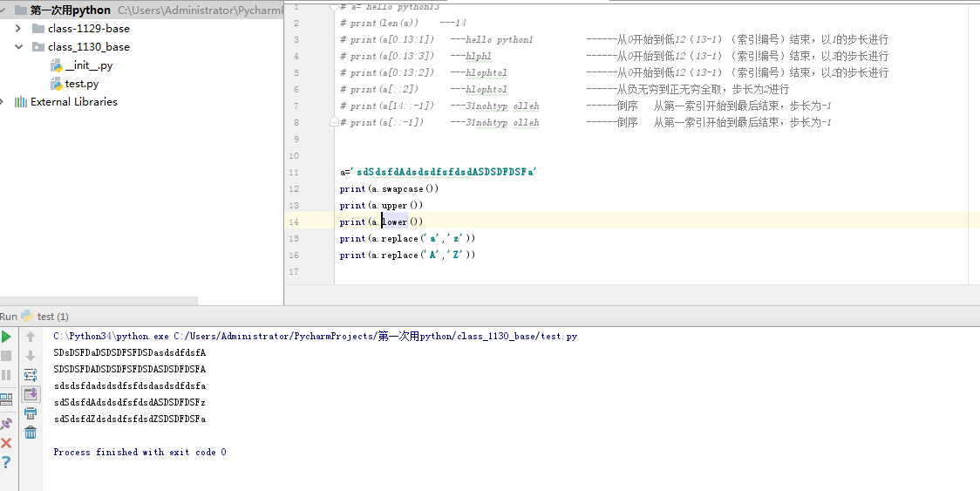Clear console output with trash icon
The height and width of the screenshot is (491, 980).
point(31,433)
